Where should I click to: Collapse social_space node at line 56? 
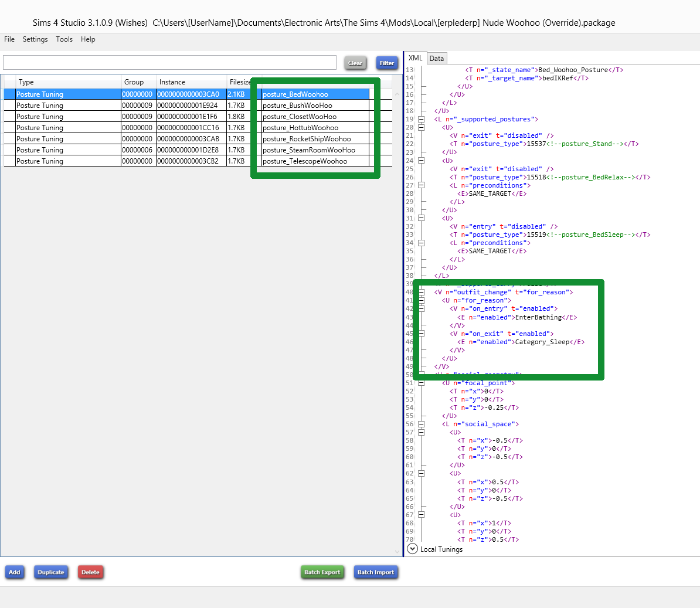point(421,424)
